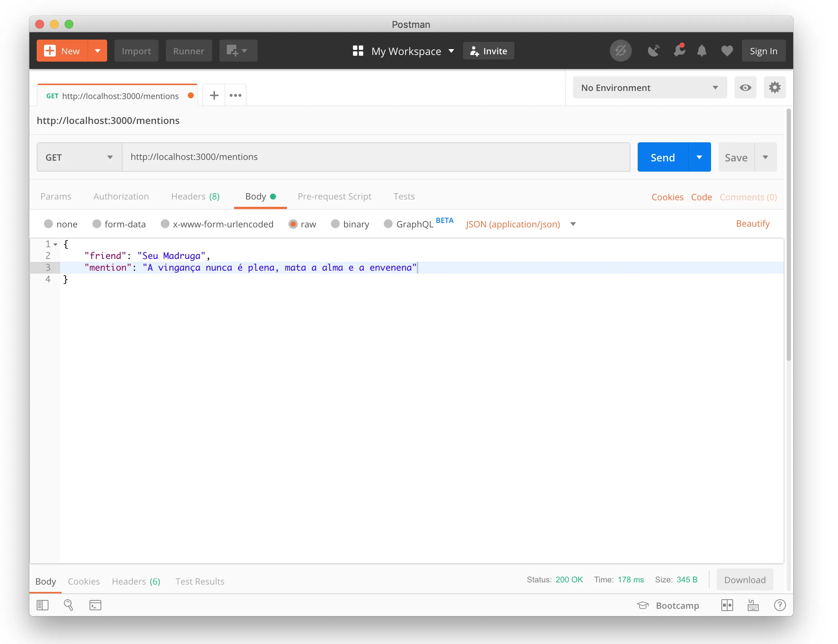838x644 pixels.
Task: Enable the GraphQL body option
Action: pyautogui.click(x=388, y=224)
